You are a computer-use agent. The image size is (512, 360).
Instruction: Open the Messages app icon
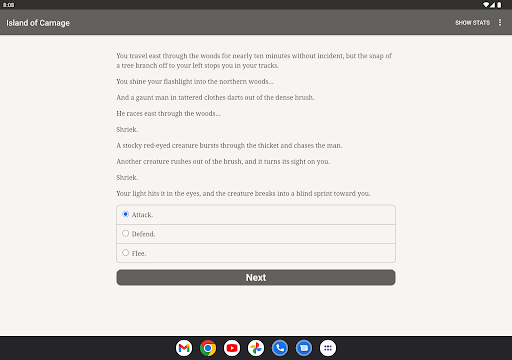tap(304, 348)
